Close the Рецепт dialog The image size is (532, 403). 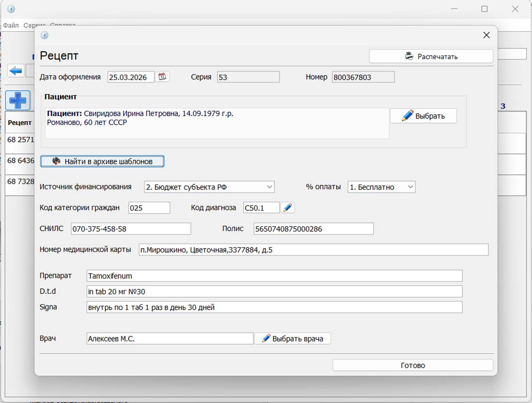click(x=486, y=35)
